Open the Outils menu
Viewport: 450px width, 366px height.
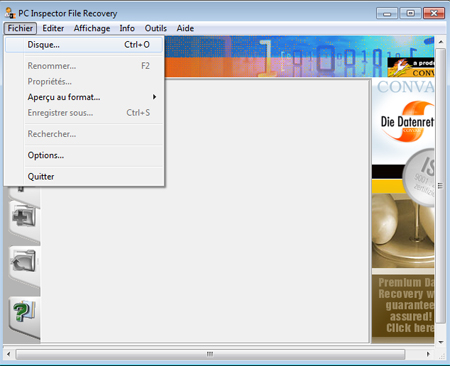[x=156, y=28]
